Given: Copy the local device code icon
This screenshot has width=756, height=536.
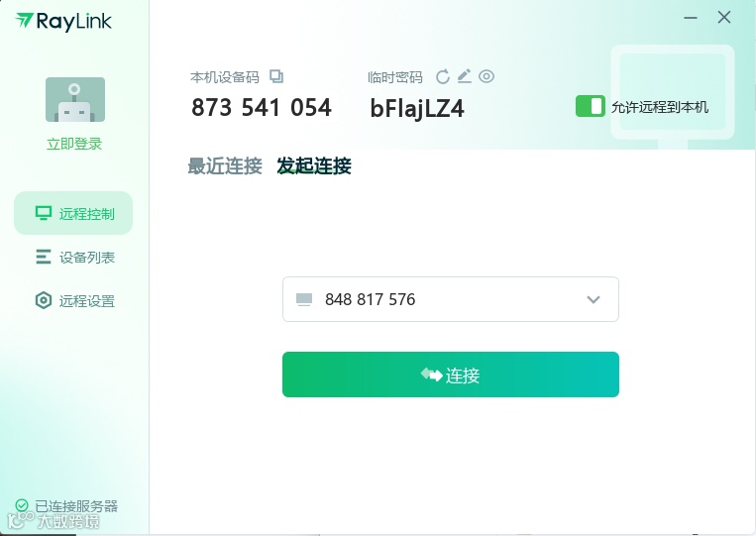Looking at the screenshot, I should [276, 76].
